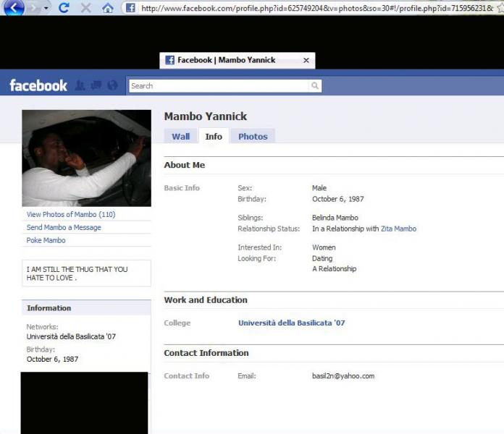The width and height of the screenshot is (504, 434).
Task: Open the Photos tab
Action: point(253,136)
